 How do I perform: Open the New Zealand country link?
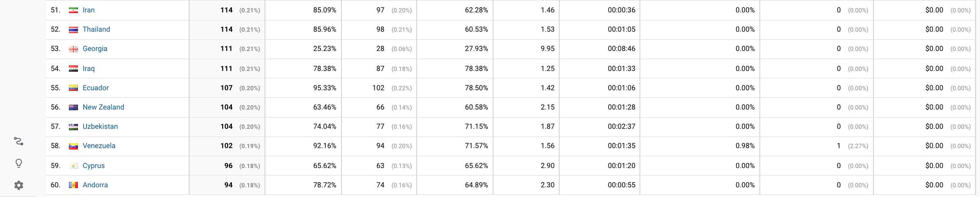[x=103, y=107]
